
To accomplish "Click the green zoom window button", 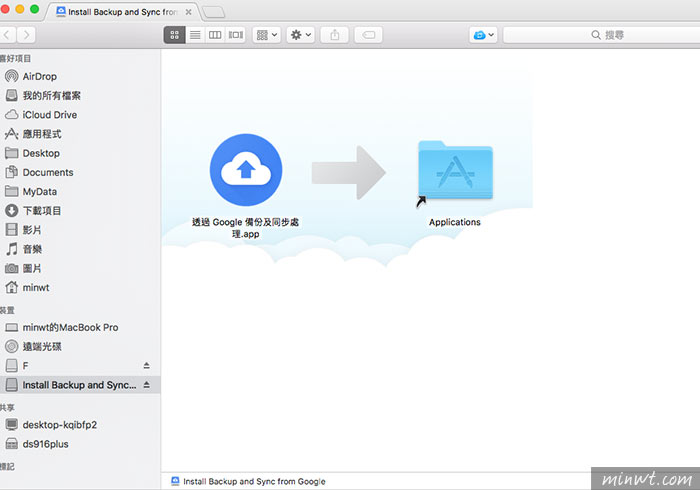I will [34, 9].
